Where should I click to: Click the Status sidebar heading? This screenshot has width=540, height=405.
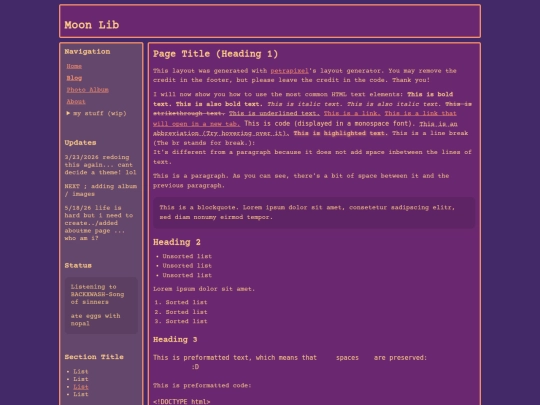[x=78, y=266]
